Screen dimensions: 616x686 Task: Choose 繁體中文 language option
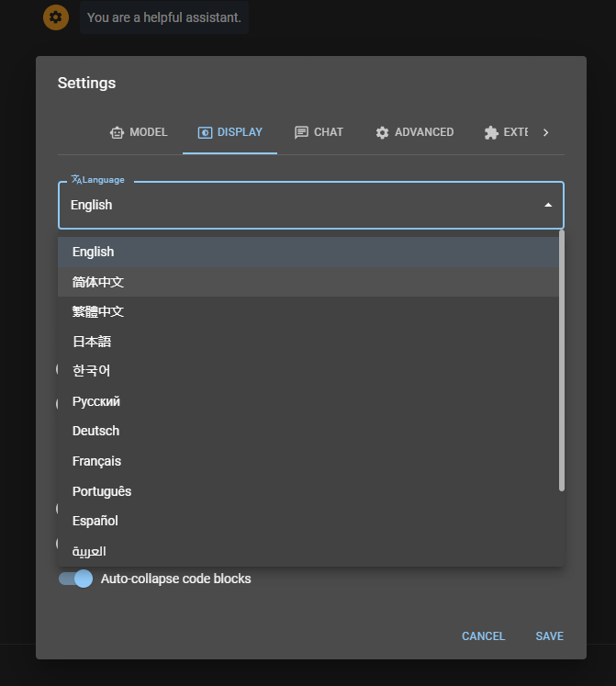pos(308,312)
